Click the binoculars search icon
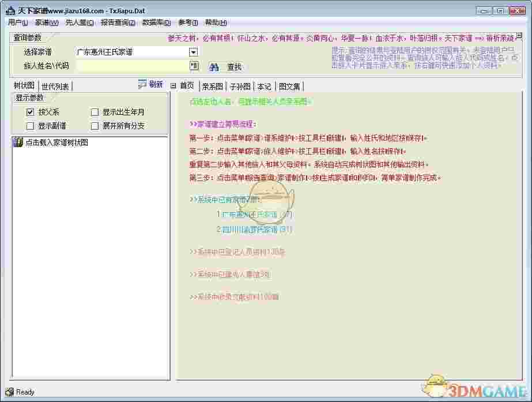Viewport: 532px width, 402px height. [x=214, y=67]
